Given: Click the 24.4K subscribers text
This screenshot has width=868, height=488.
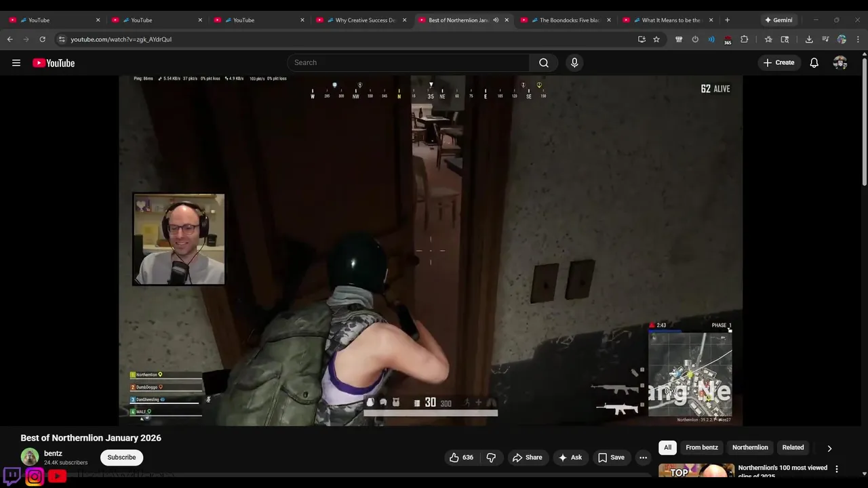Looking at the screenshot, I should coord(66,463).
